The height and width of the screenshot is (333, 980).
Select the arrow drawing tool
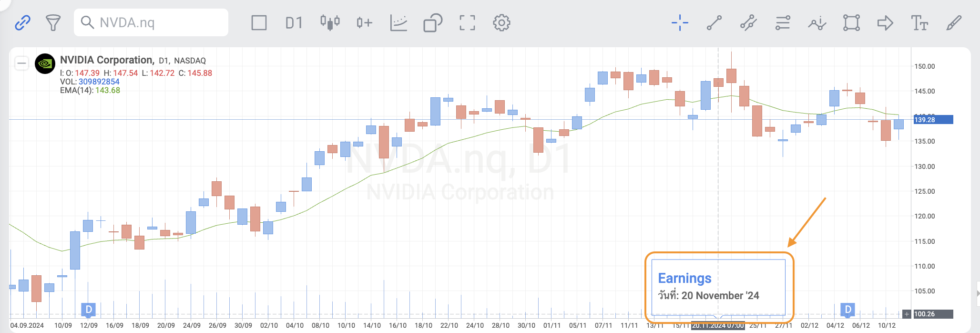click(x=885, y=22)
